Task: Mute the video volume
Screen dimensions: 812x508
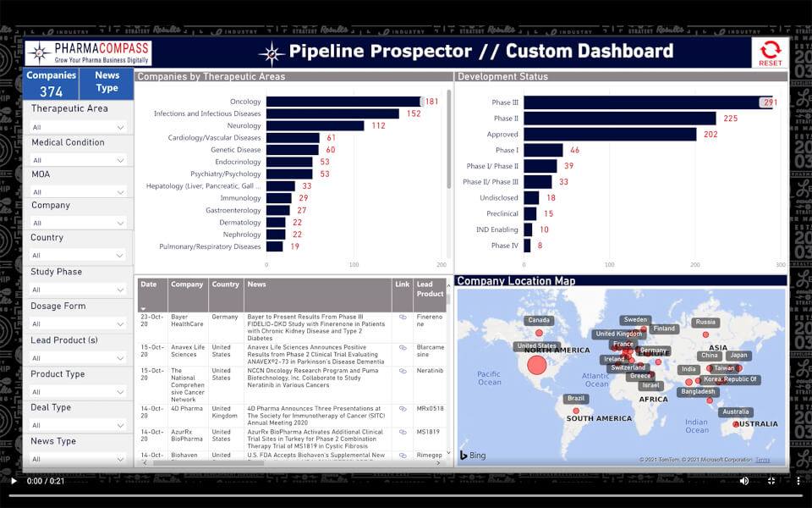Action: click(744, 481)
